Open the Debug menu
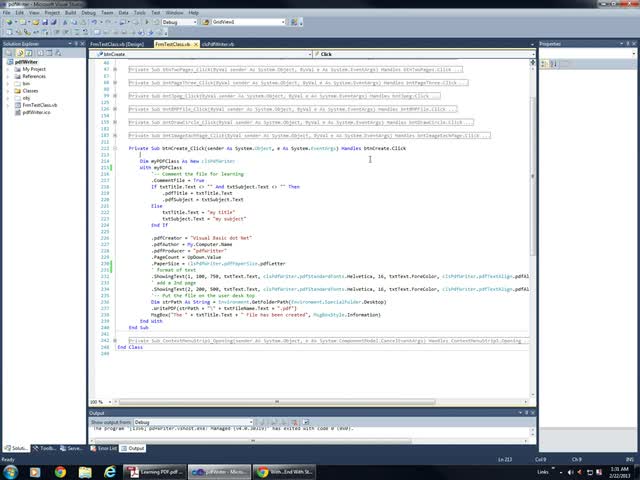Image resolution: width=640 pixels, height=480 pixels. pos(88,13)
